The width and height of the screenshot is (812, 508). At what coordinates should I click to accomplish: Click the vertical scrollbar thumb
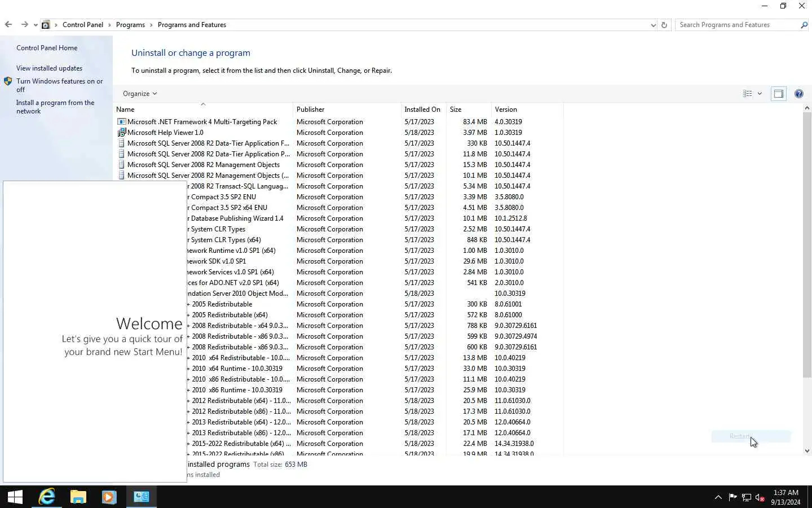tap(807, 246)
